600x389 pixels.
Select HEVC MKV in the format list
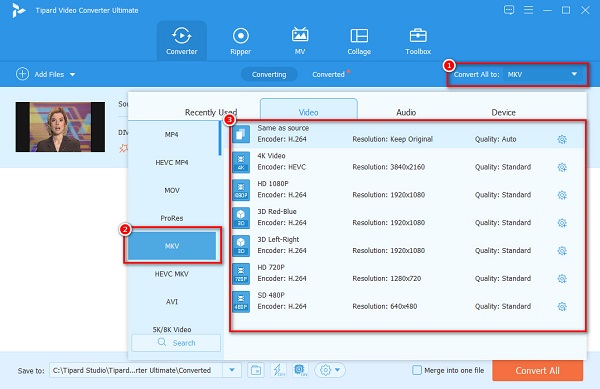[x=171, y=274]
